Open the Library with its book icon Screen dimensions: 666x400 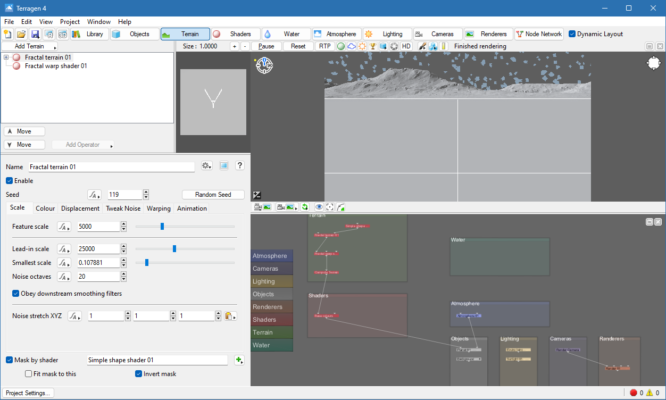[x=88, y=34]
